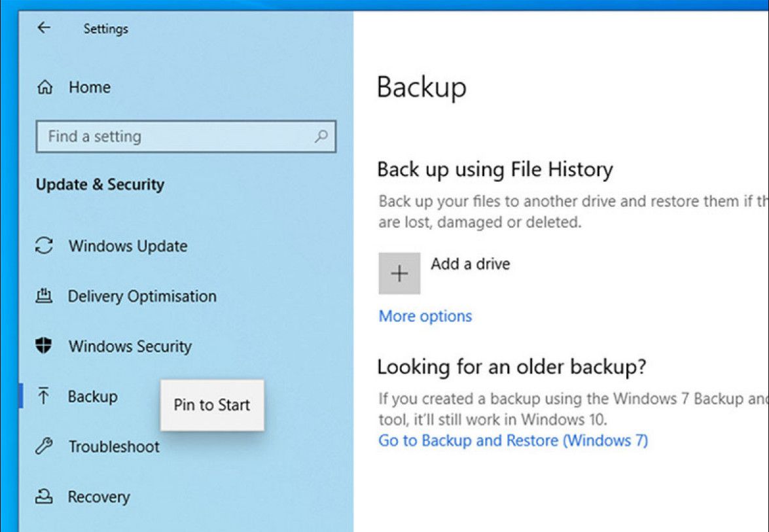Viewport: 769px width, 532px height.
Task: Click the magnifier icon in the search box
Action: click(321, 136)
